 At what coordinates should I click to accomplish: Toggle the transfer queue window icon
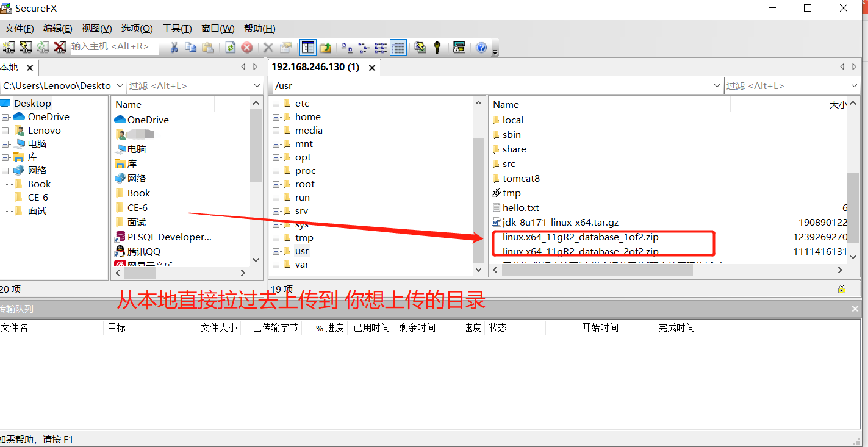coord(459,47)
